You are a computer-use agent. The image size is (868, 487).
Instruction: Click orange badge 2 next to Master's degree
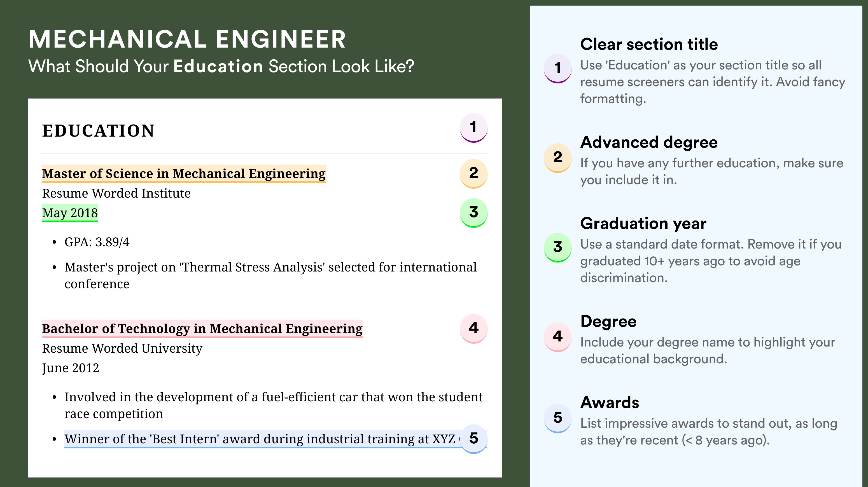[x=473, y=174]
